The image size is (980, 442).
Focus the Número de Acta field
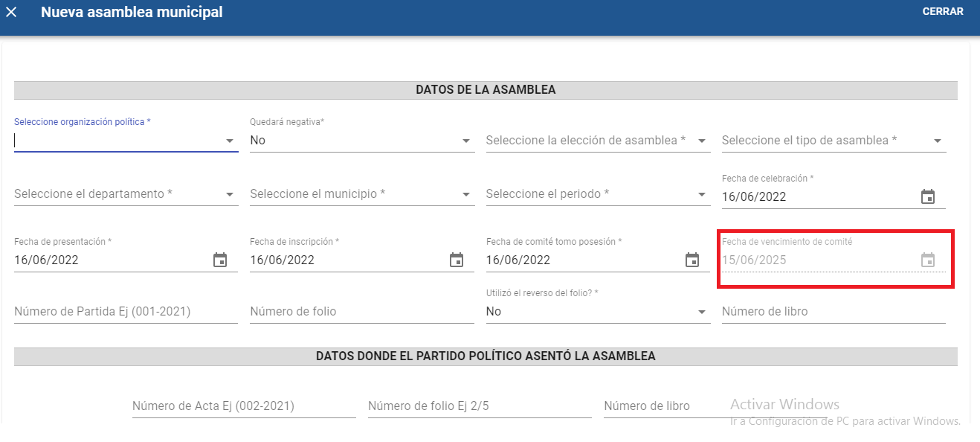244,406
